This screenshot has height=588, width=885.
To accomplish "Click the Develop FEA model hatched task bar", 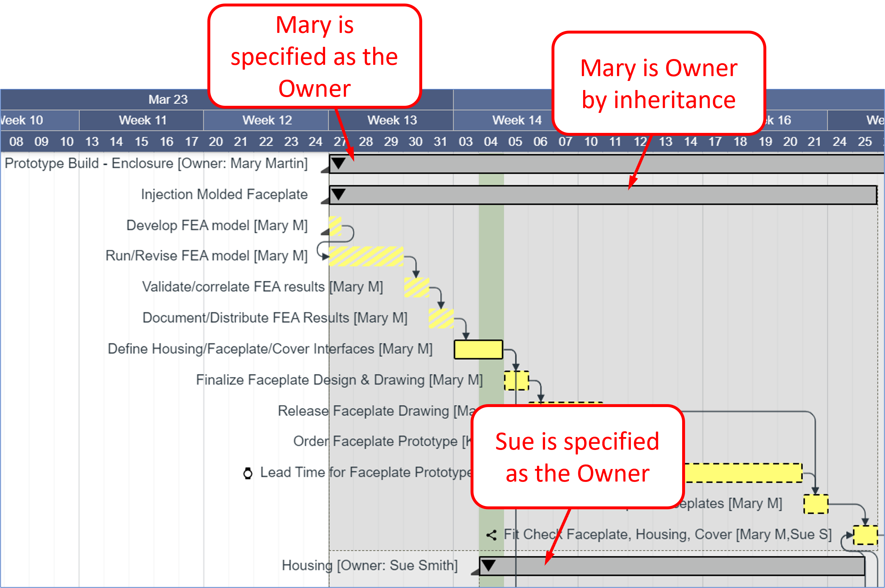I will coord(335,226).
